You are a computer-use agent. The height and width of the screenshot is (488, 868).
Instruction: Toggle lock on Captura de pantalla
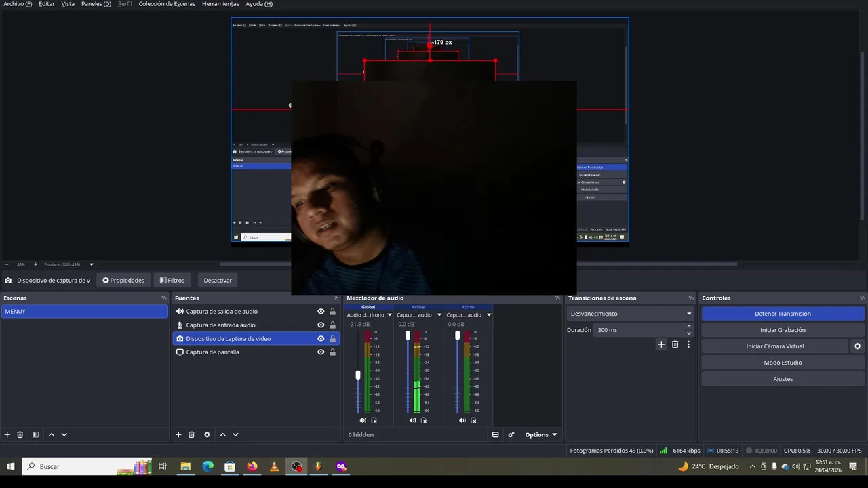coord(332,352)
